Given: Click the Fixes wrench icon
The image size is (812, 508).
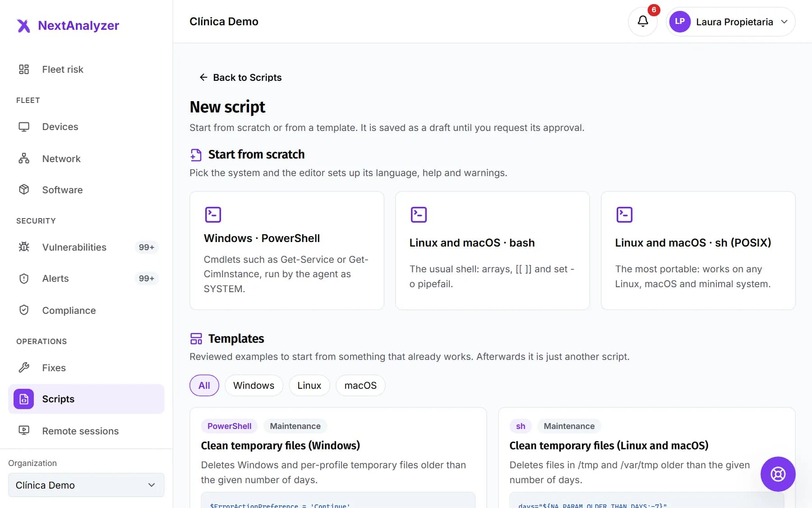Looking at the screenshot, I should (24, 368).
